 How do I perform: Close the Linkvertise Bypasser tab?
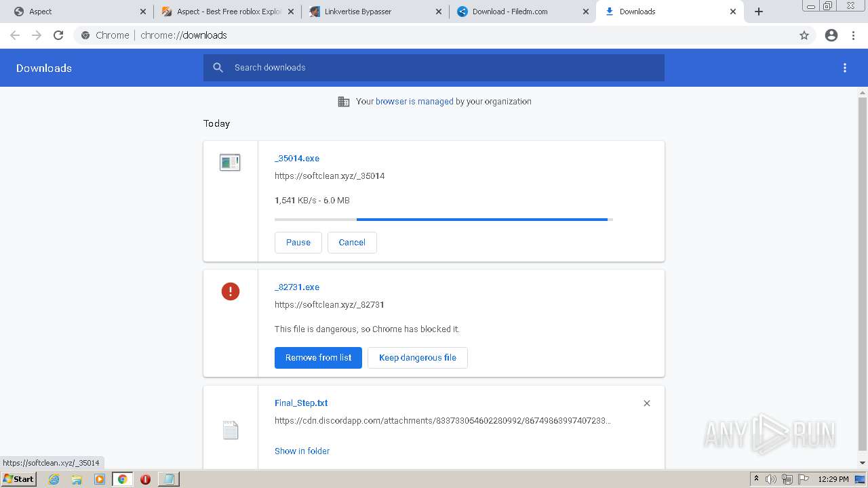pos(439,12)
